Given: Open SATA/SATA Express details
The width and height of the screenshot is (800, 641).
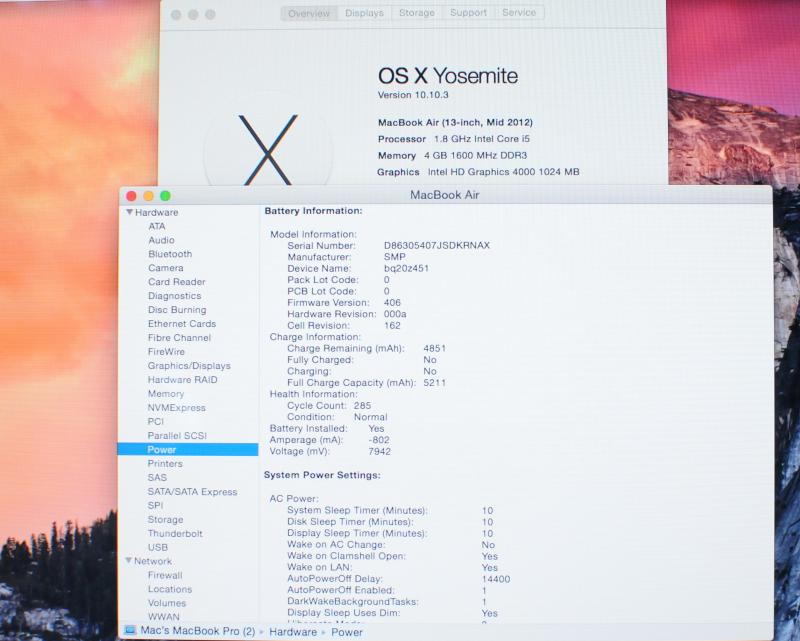Looking at the screenshot, I should pos(192,492).
